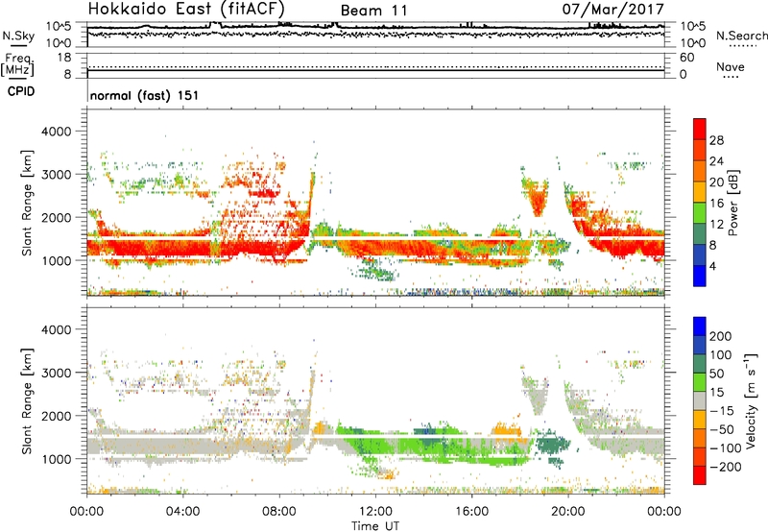Click the '4000' tick in velocity panel
Image resolution: width=768 pixels, height=532 pixels.
56,329
